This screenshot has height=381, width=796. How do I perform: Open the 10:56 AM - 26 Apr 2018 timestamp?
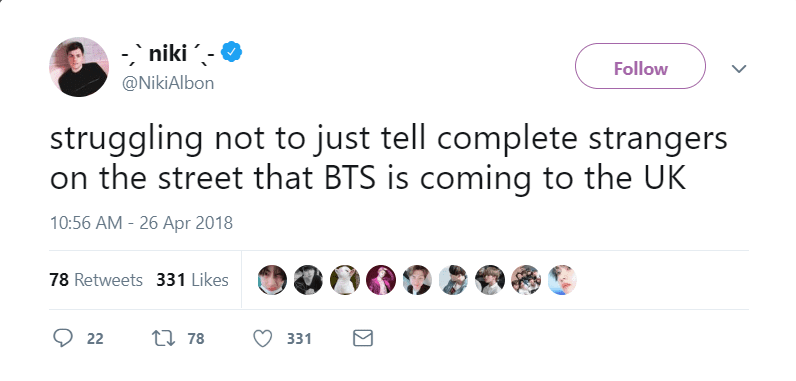[x=141, y=223]
